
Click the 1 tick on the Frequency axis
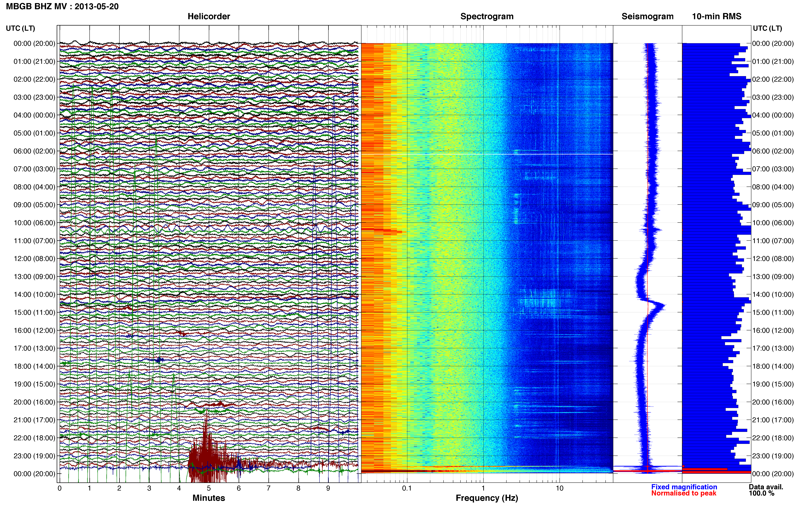(x=483, y=488)
